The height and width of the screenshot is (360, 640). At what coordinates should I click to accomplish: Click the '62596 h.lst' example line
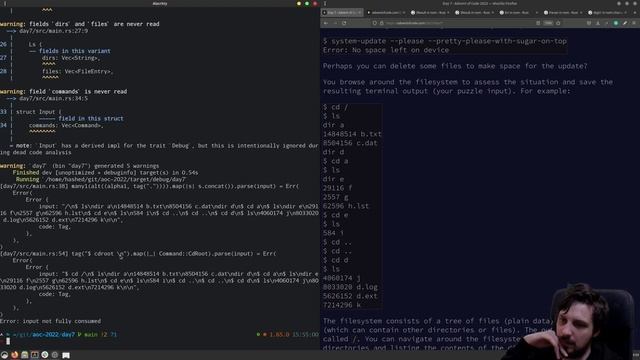346,206
